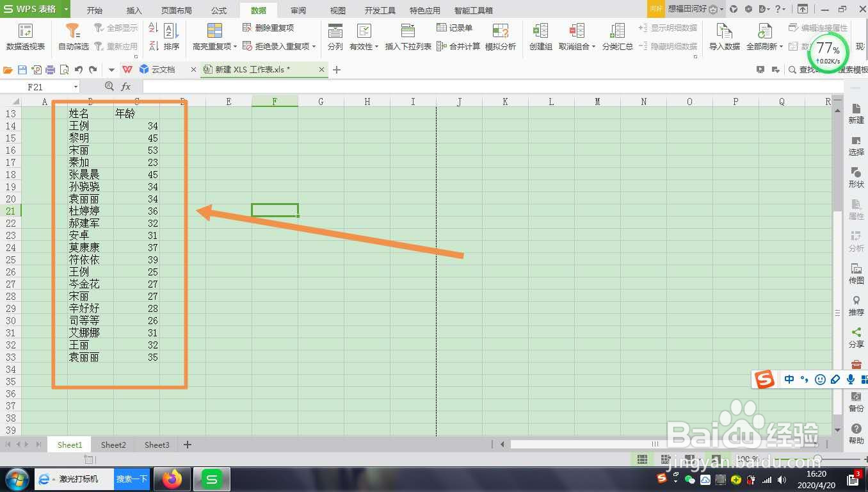Click the formula bar input field
Viewport: 868px width, 492px height.
[x=493, y=86]
